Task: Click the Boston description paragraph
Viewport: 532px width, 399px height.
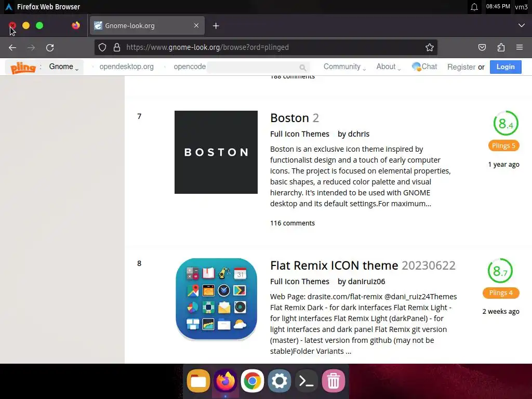Action: click(x=361, y=177)
